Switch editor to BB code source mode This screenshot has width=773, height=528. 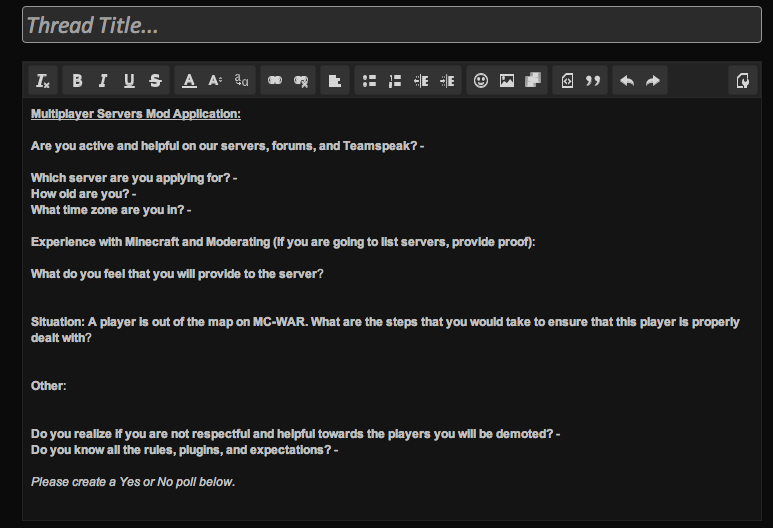(x=742, y=81)
